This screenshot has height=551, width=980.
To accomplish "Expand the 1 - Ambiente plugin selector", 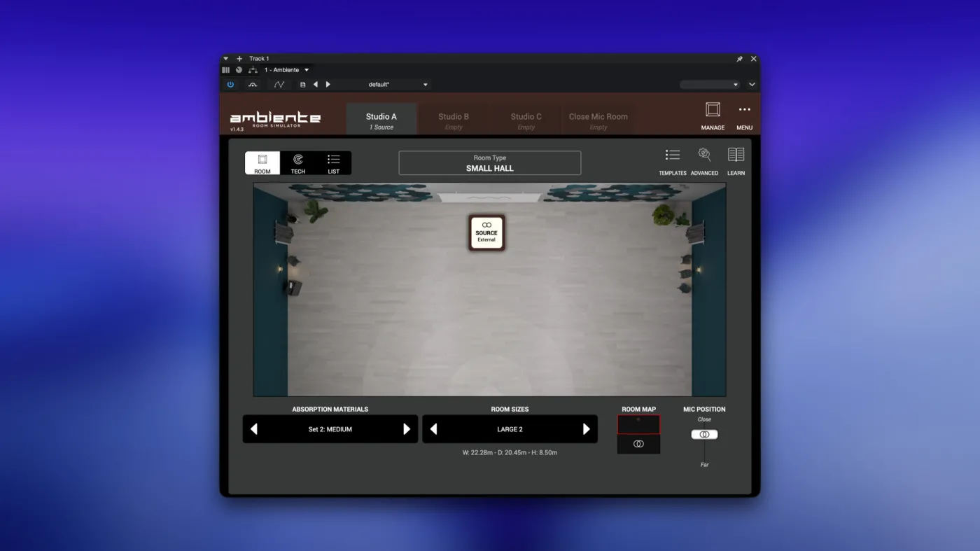I will pyautogui.click(x=287, y=70).
